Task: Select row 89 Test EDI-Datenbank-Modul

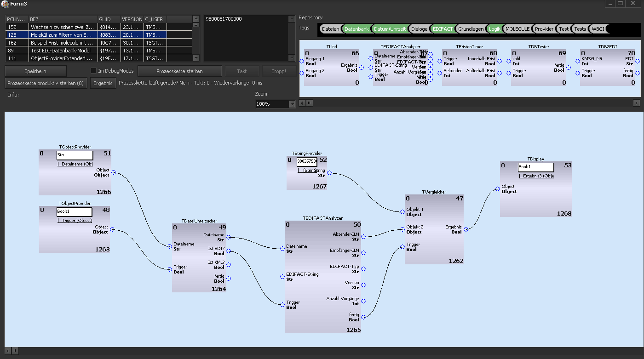Action: 98,51
